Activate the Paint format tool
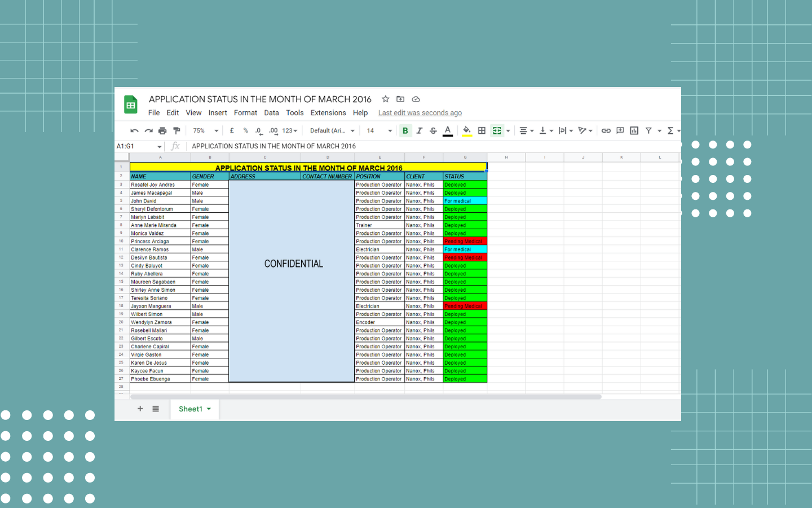The height and width of the screenshot is (508, 812). [176, 130]
